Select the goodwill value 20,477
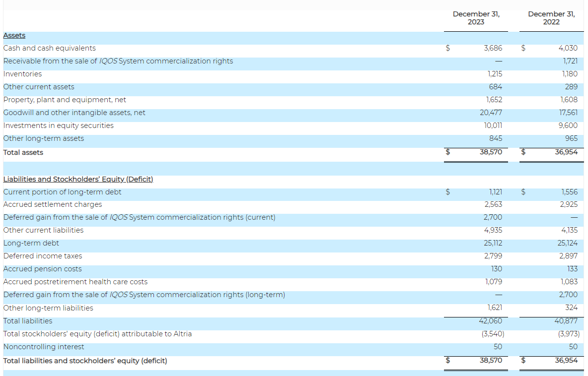This screenshot has height=376, width=588. coord(491,113)
